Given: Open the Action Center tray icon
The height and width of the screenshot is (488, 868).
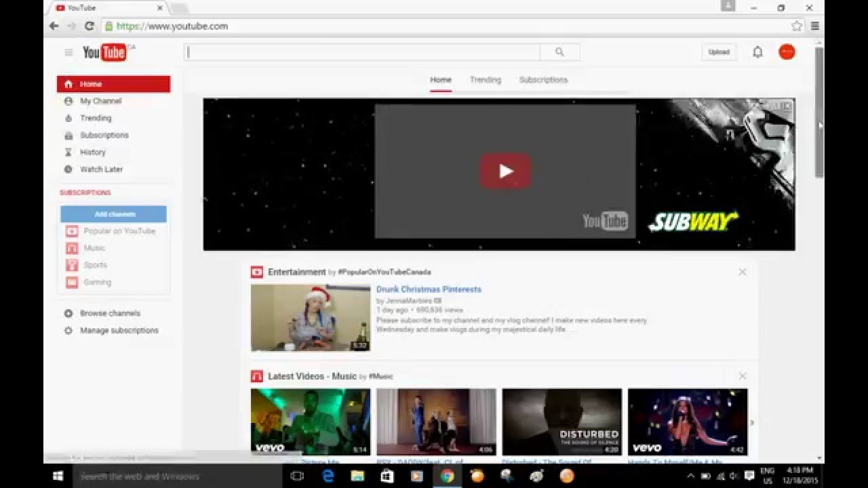Looking at the screenshot, I should 749,476.
